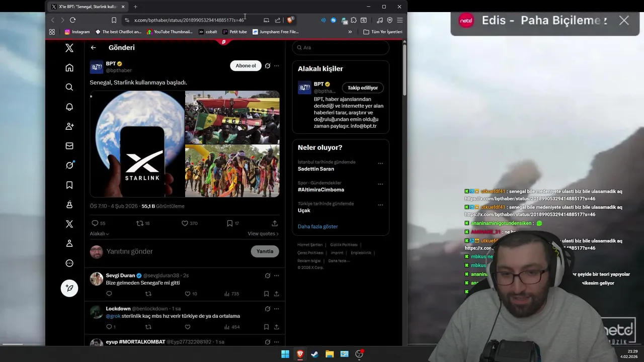Open browser hamburger main menu
Screen dimensions: 644x362
click(x=399, y=20)
